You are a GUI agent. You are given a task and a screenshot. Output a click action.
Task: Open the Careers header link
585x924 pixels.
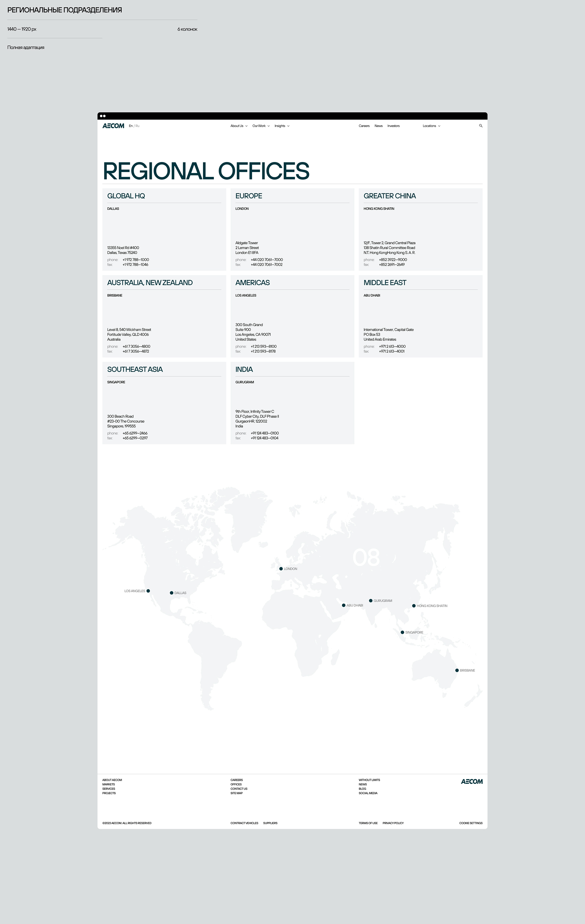tap(364, 126)
